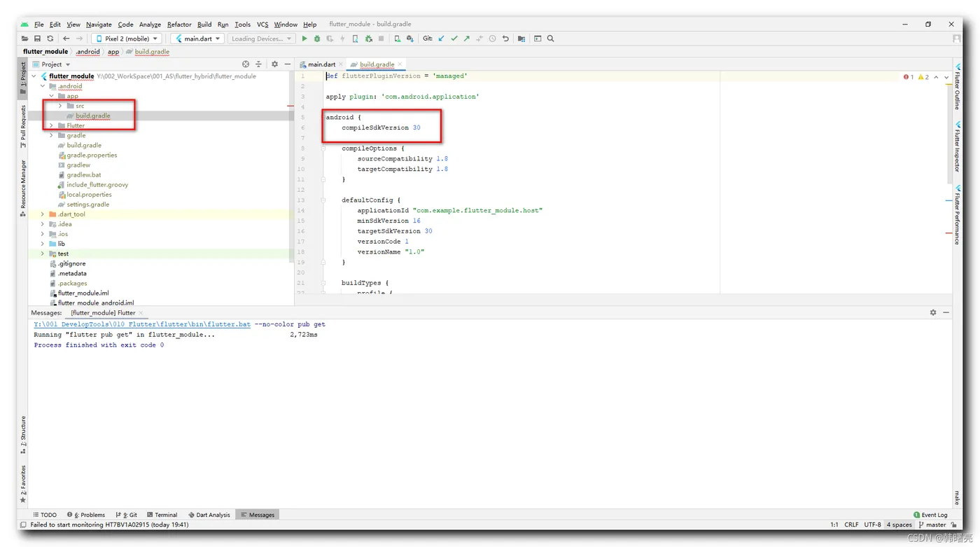The width and height of the screenshot is (980, 547).
Task: Expand the .dart_tool folder node
Action: 43,214
